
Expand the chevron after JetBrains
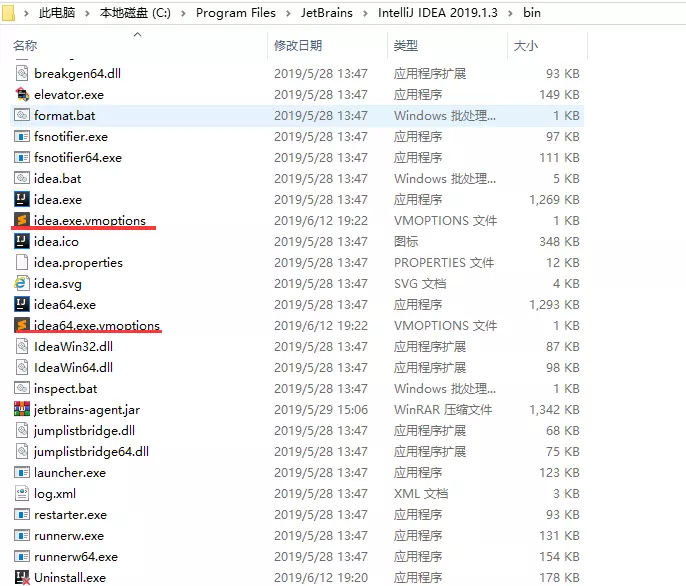click(x=365, y=13)
